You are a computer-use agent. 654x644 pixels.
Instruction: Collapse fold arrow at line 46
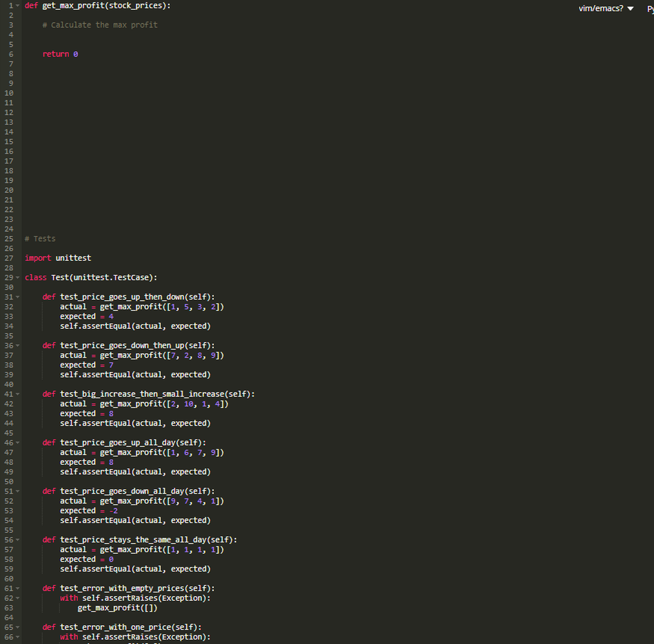(x=18, y=443)
